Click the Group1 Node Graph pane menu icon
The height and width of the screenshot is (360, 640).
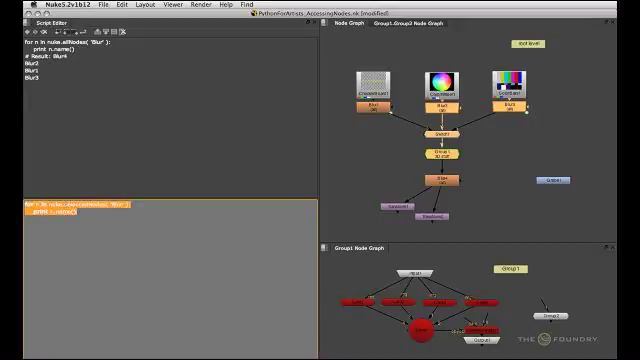(x=324, y=248)
